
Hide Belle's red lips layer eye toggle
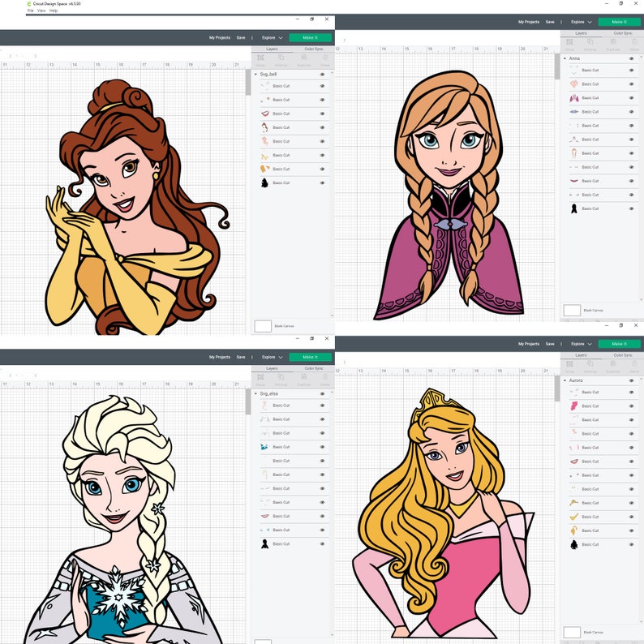[323, 114]
